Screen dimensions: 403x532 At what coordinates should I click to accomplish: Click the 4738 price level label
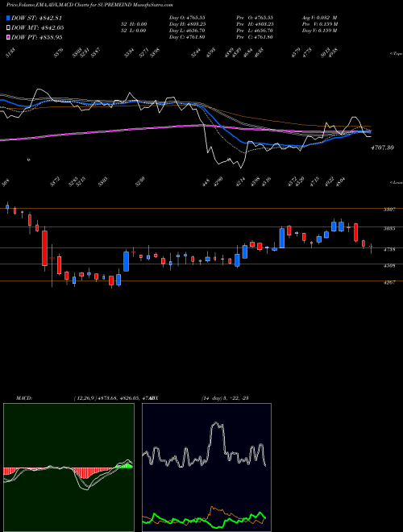pyautogui.click(x=388, y=250)
